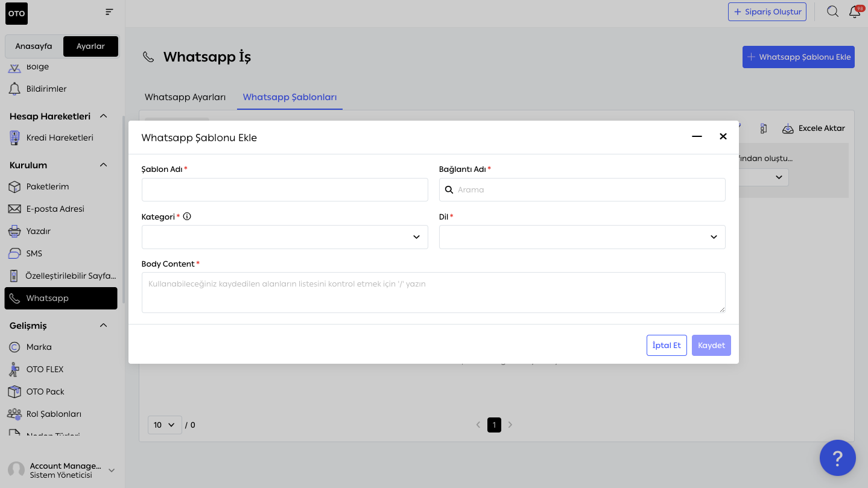Click the E-posta Adresi envelope icon
868x488 pixels.
(x=14, y=209)
